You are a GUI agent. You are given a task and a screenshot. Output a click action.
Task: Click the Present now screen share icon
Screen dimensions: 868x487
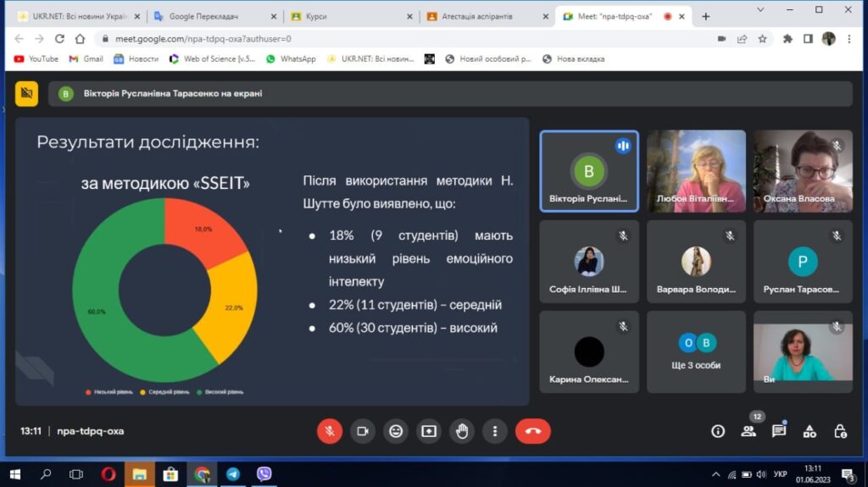coord(428,431)
